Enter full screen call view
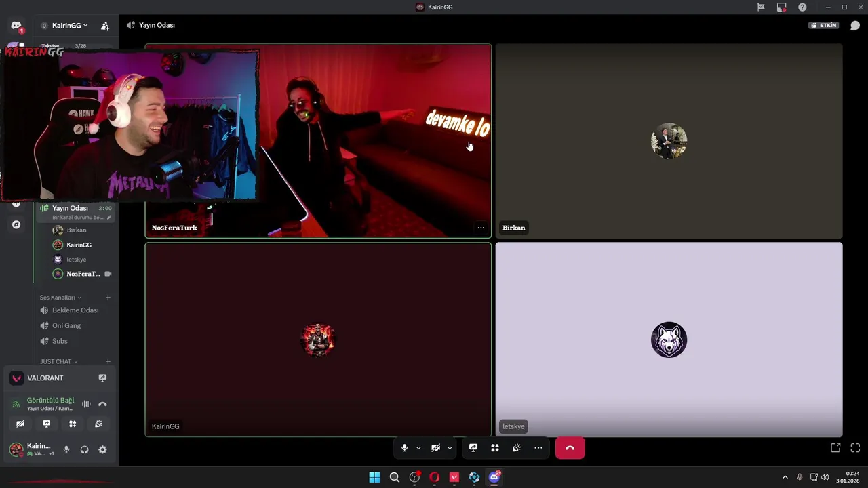Image resolution: width=868 pixels, height=488 pixels. tap(855, 448)
